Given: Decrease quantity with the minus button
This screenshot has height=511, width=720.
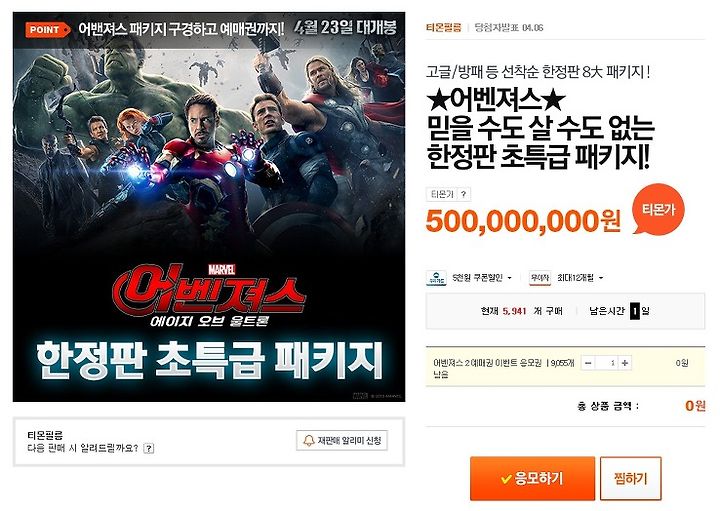Looking at the screenshot, I should (588, 363).
